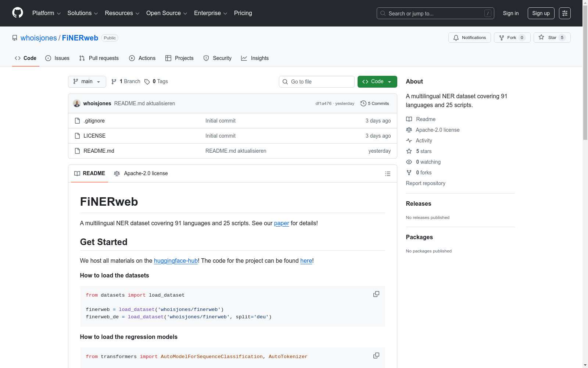Open the Pull requests tab
The height and width of the screenshot is (368, 588).
pos(99,58)
